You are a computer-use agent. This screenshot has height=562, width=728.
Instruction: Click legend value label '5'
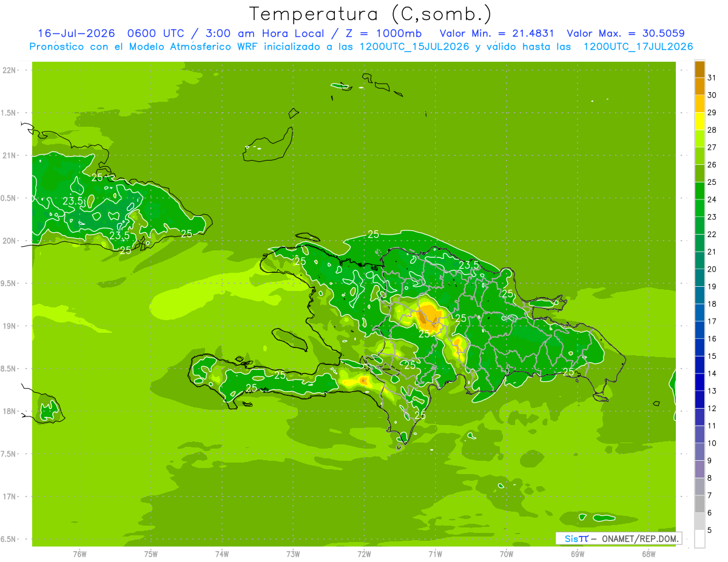tap(710, 530)
